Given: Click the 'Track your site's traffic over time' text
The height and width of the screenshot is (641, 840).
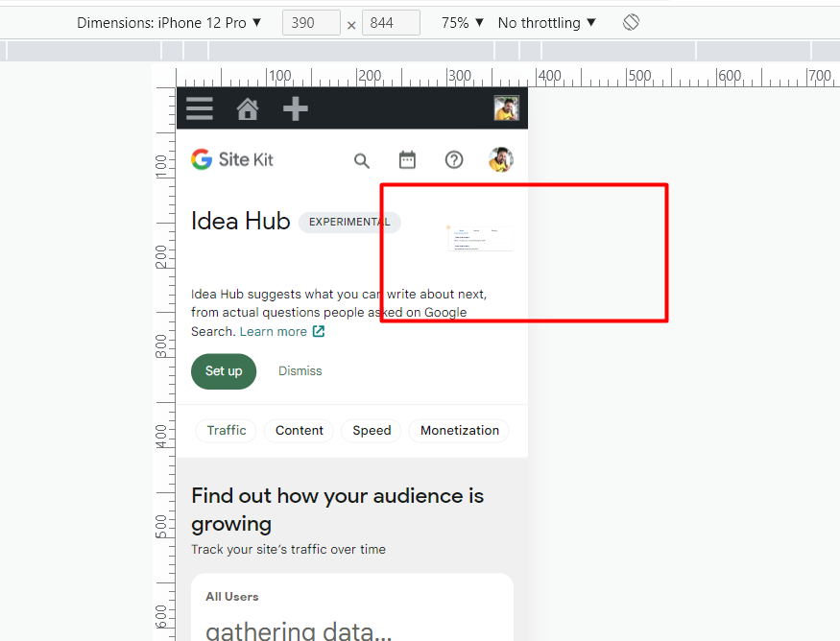Looking at the screenshot, I should click(x=288, y=550).
